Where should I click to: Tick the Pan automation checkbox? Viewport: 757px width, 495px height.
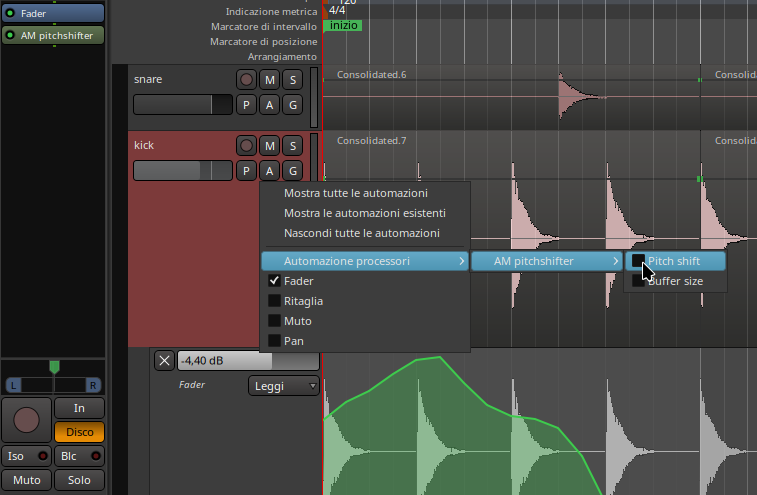pyautogui.click(x=275, y=341)
